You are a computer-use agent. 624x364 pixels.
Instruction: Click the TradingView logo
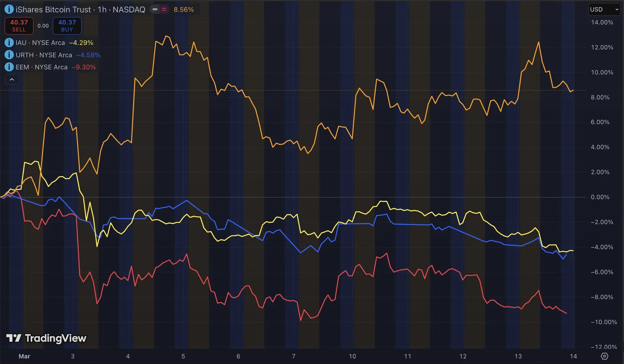[x=46, y=338]
